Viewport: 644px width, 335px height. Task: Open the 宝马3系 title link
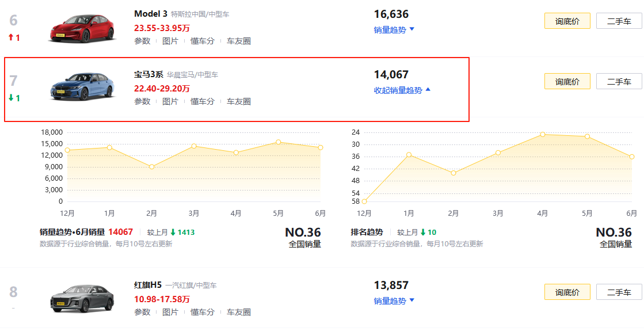(148, 74)
